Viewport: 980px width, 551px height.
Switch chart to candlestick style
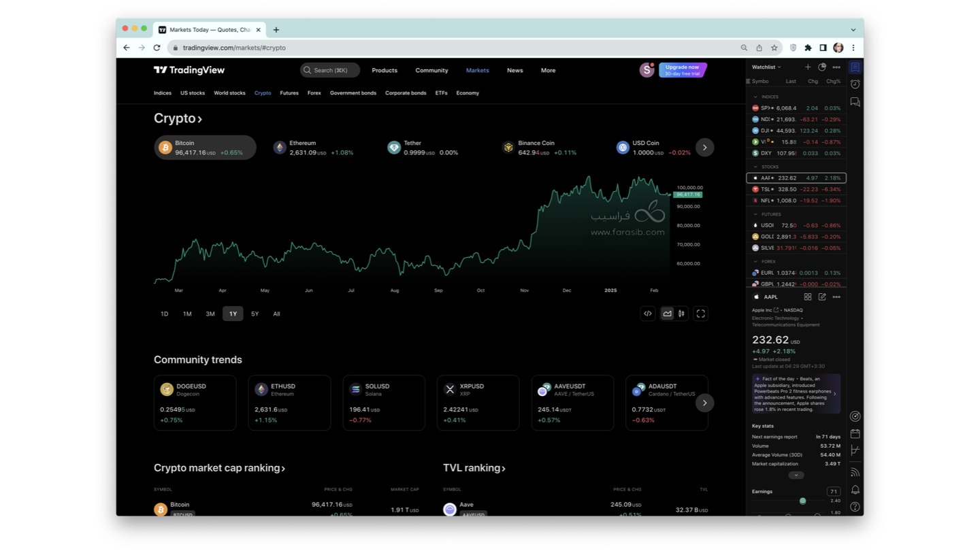pos(681,314)
